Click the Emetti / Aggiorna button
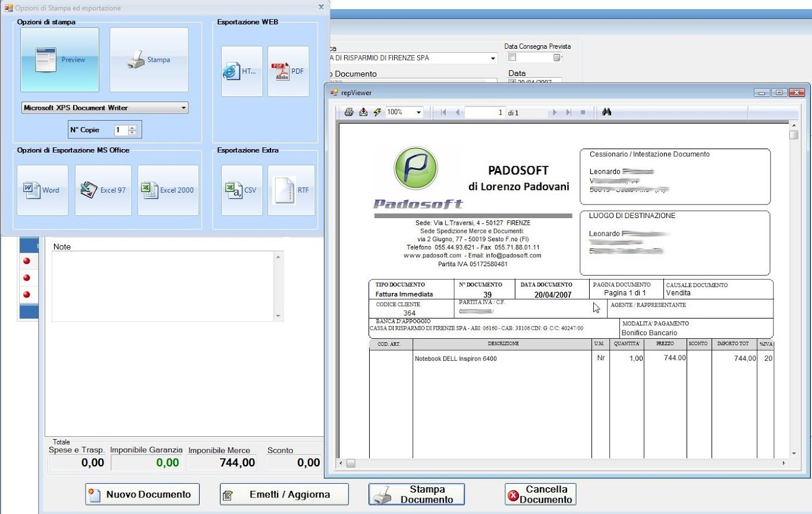812x514 pixels. pos(284,494)
